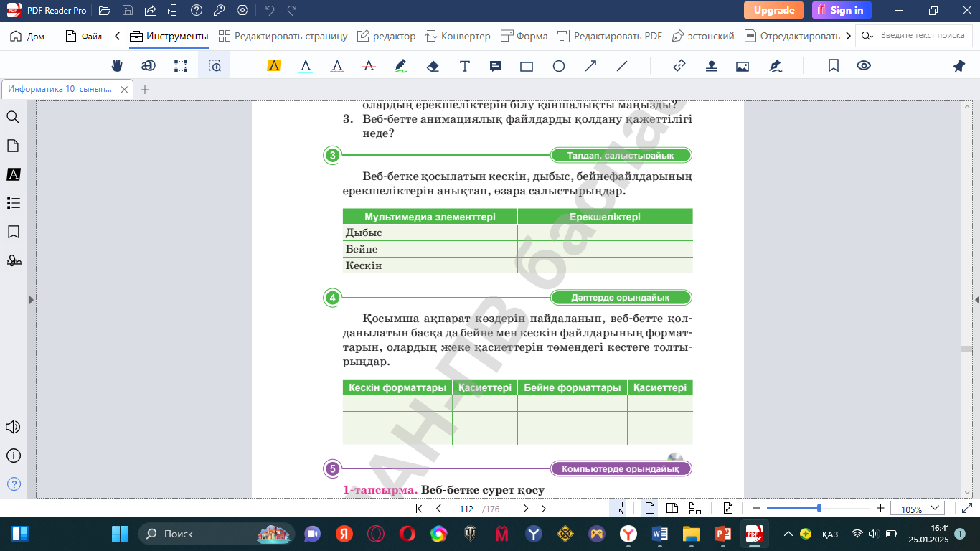
Task: Toggle annotation visibility eye icon
Action: pos(864,66)
